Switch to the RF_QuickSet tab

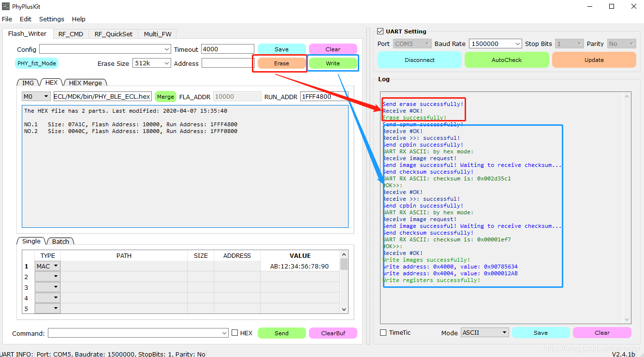click(113, 34)
